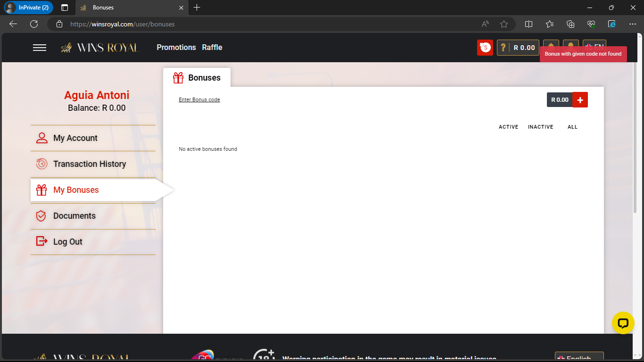Viewport: 644px width, 362px height.
Task: Open EN language selector in header
Action: (594, 43)
